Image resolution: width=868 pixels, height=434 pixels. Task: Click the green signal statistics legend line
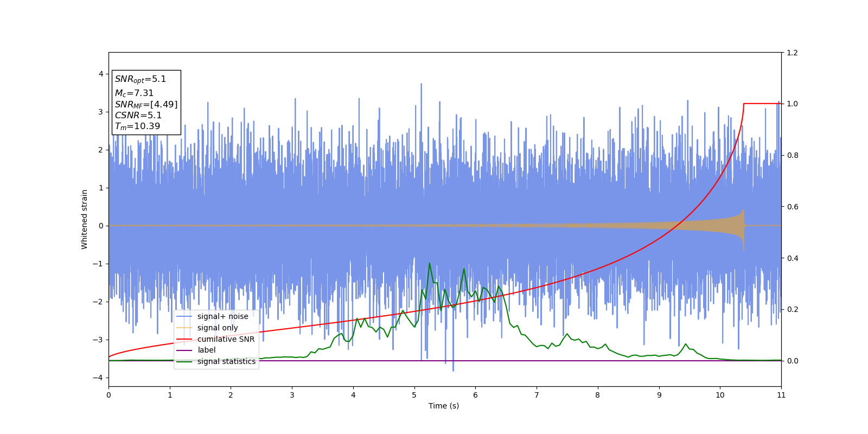(184, 361)
